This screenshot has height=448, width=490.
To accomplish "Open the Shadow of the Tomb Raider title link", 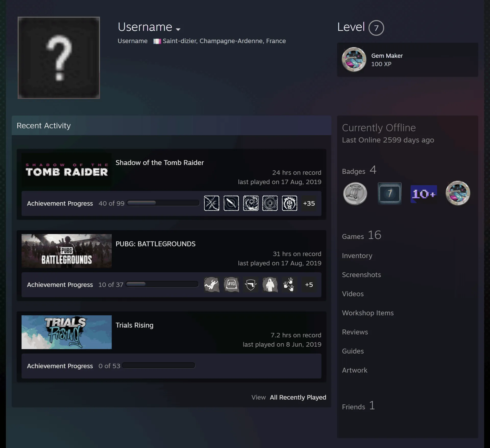I will 160,163.
